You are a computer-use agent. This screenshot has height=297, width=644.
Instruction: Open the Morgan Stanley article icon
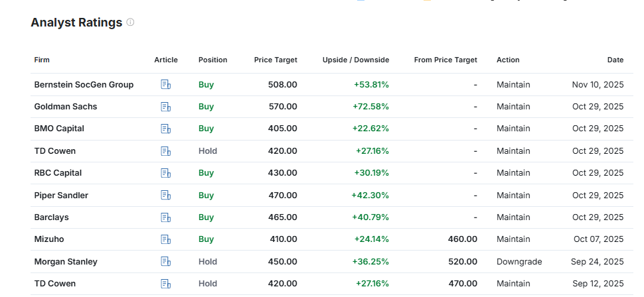[166, 262]
